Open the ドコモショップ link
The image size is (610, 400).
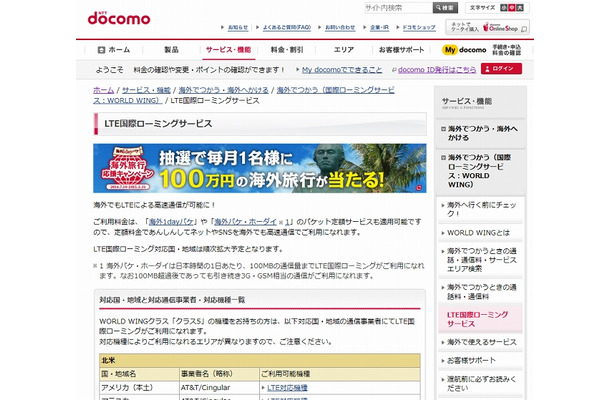419,27
